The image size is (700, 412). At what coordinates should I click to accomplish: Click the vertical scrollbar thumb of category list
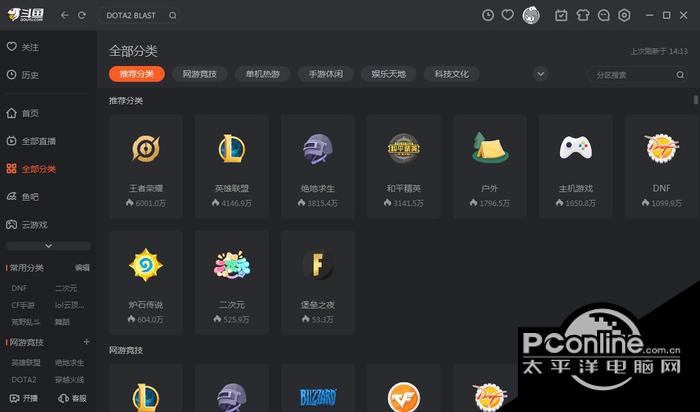coord(696,99)
